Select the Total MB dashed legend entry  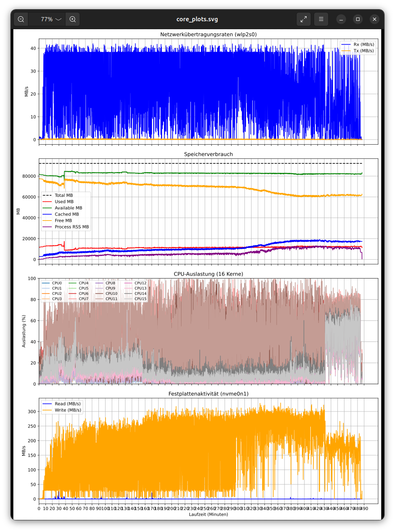pyautogui.click(x=58, y=195)
